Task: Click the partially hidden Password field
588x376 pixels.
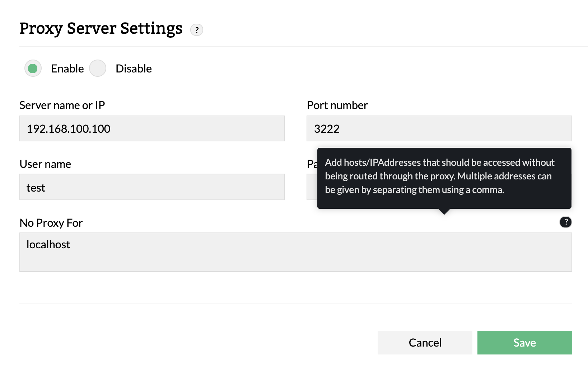Action: pos(312,187)
